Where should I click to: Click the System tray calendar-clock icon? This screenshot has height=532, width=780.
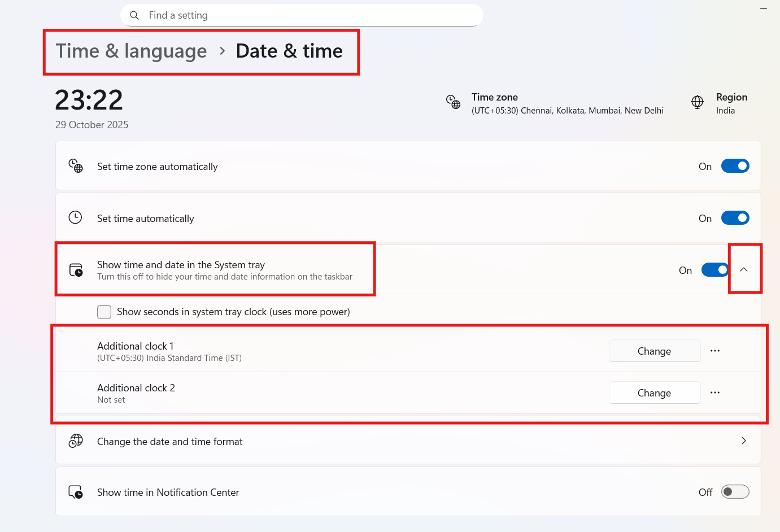point(76,270)
